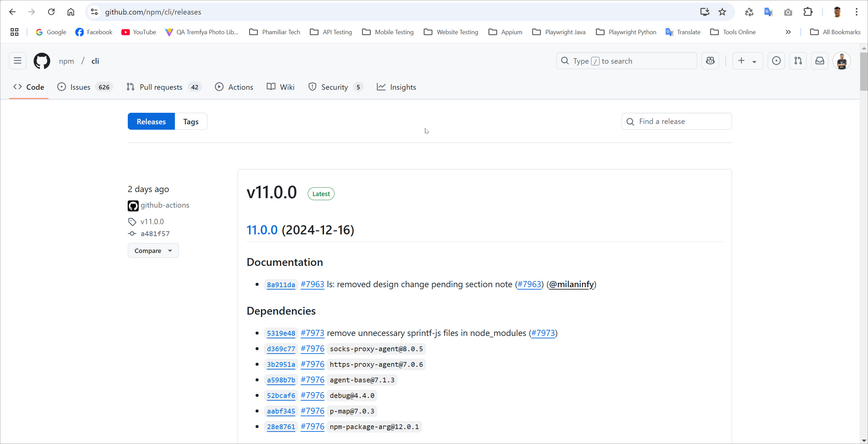Screen dimensions: 868x444
Task: Open the Phamiliar Tech bookmark folder
Action: click(x=275, y=32)
